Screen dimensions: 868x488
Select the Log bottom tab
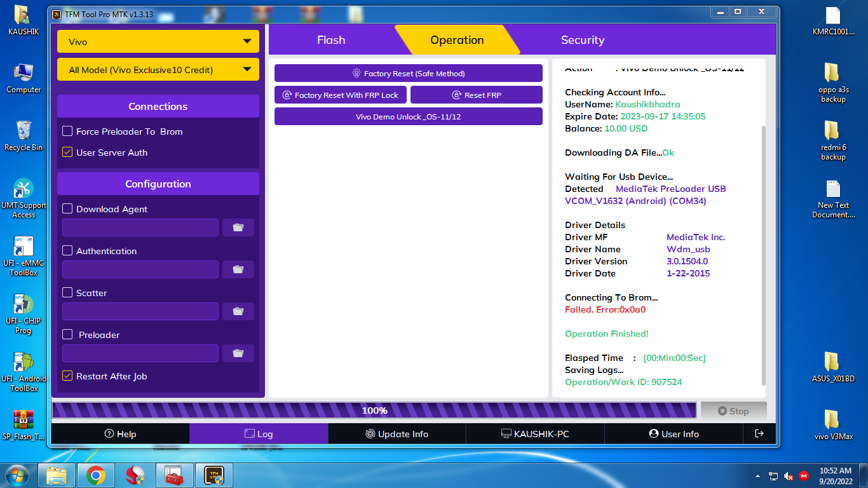[x=259, y=433]
